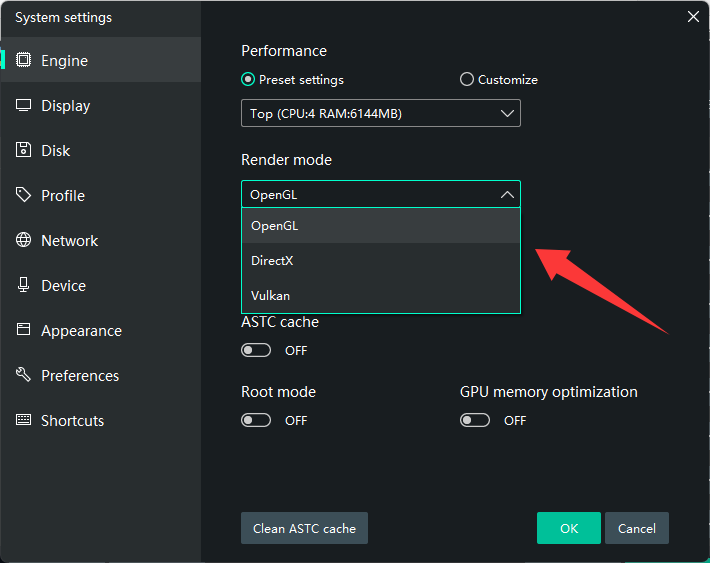710x563 pixels.
Task: Enable the ASTC cache toggle
Action: tap(256, 351)
